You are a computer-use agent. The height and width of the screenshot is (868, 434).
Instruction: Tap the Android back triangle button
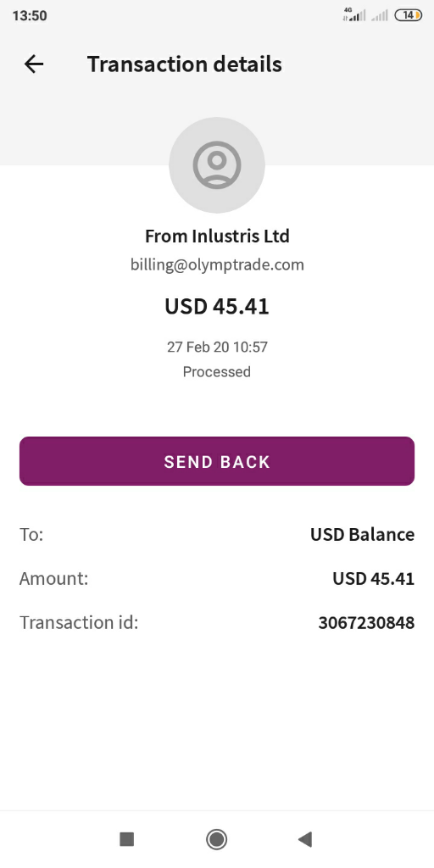[305, 839]
